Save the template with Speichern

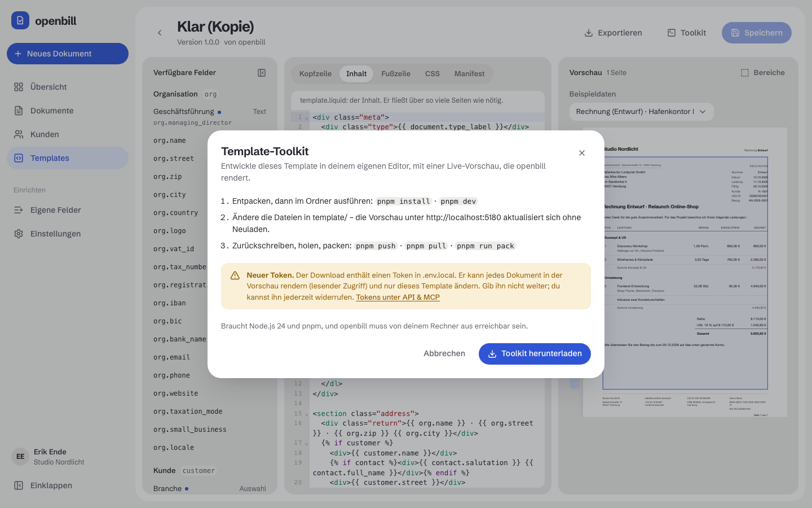(x=757, y=33)
